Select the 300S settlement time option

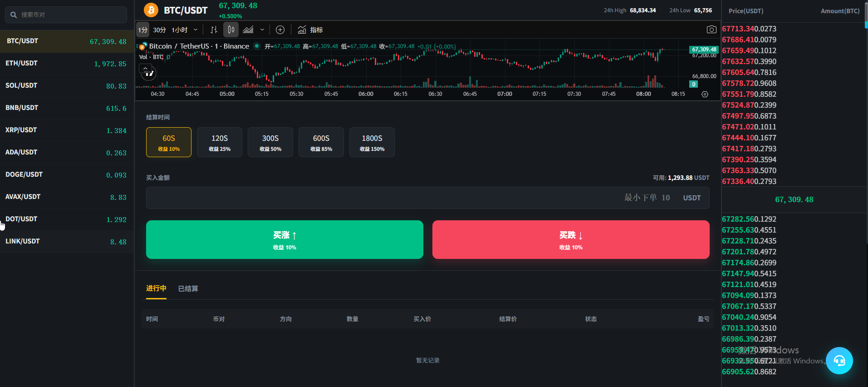point(270,142)
